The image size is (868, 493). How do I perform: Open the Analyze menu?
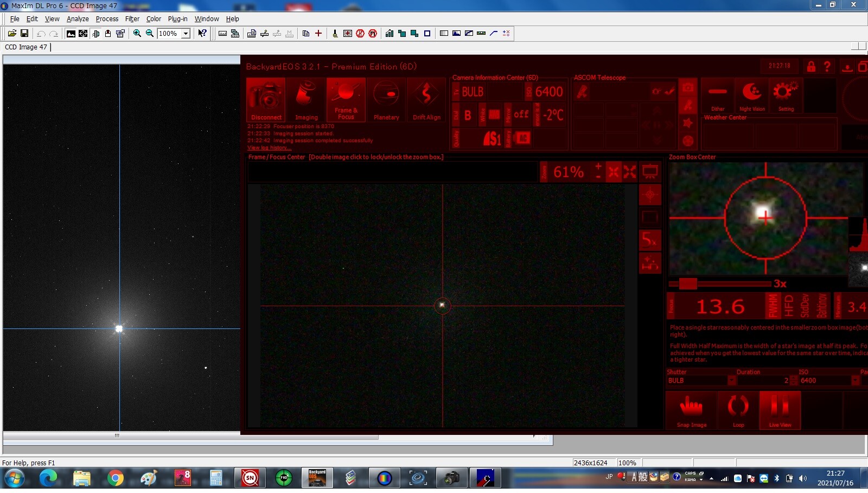coord(78,18)
